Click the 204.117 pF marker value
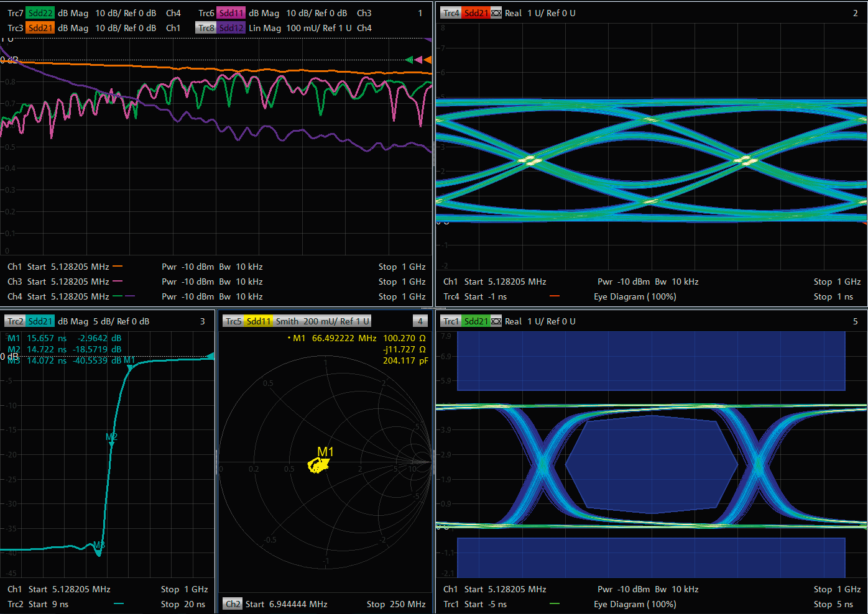The image size is (868, 614). pyautogui.click(x=405, y=360)
